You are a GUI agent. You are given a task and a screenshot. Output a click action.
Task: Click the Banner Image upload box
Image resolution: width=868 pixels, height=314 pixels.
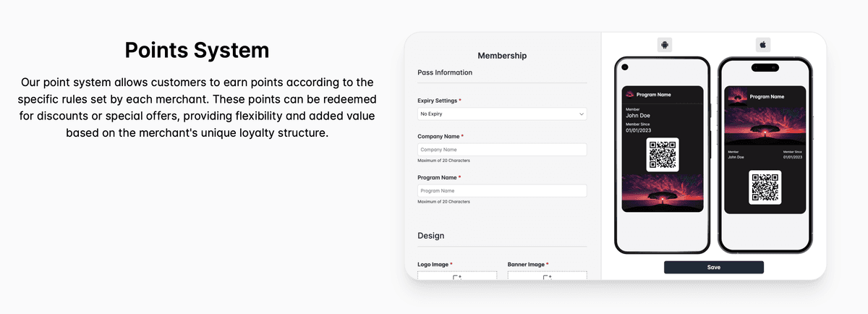click(x=548, y=276)
